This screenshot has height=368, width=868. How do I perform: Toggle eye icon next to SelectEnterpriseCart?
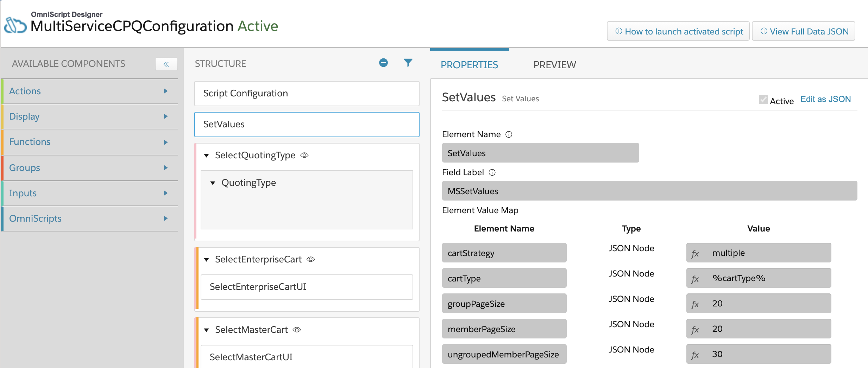tap(310, 259)
